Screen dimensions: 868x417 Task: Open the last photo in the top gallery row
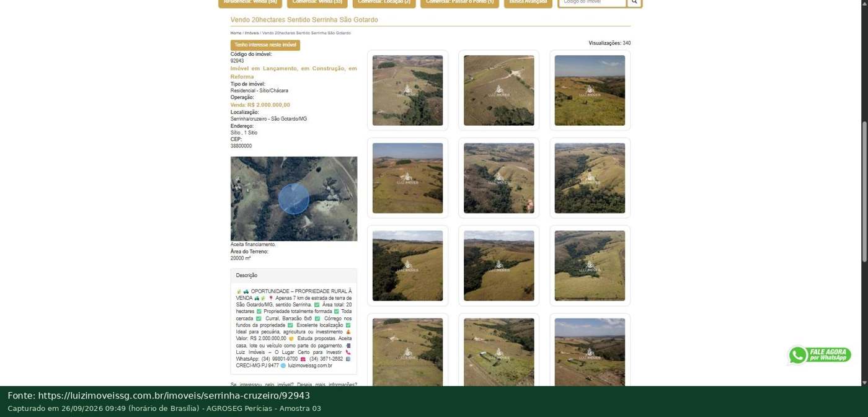pos(590,90)
